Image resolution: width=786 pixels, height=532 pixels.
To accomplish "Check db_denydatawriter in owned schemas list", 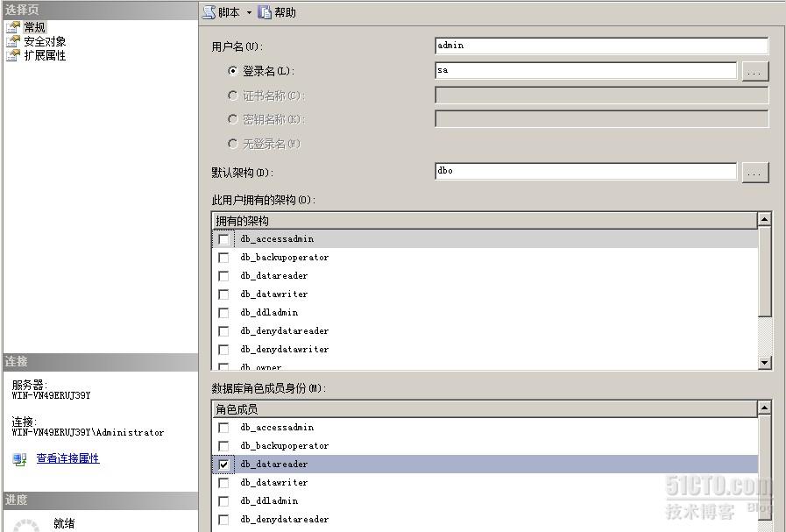I will (223, 350).
